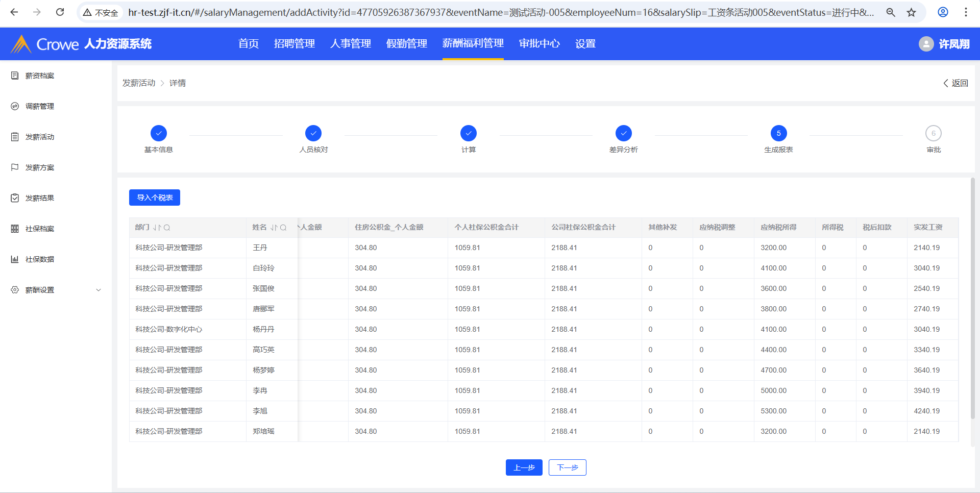Screen dimensions: 980x493
Task: Click the 薪酬设置 gear icon
Action: point(15,290)
